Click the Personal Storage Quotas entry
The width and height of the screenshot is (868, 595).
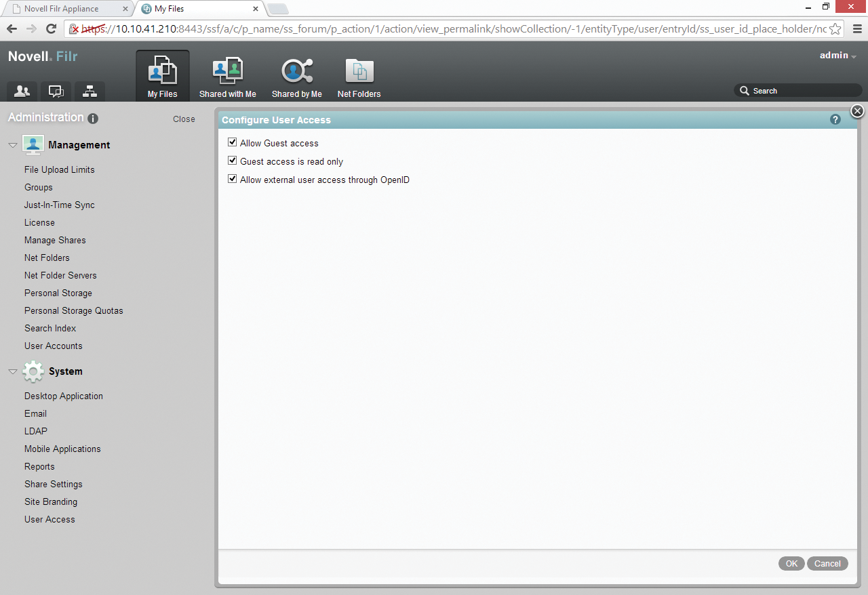[73, 310]
